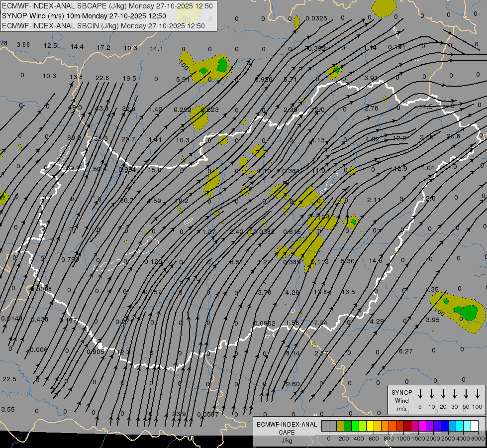The height and width of the screenshot is (448, 487).
Task: Click the grid value 14.4
Action: pyautogui.click(x=77, y=47)
